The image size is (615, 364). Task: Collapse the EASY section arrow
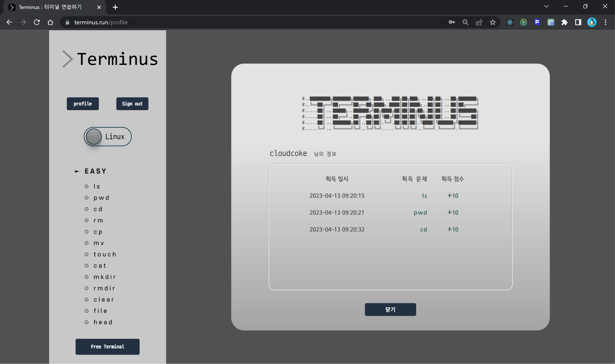(77, 171)
